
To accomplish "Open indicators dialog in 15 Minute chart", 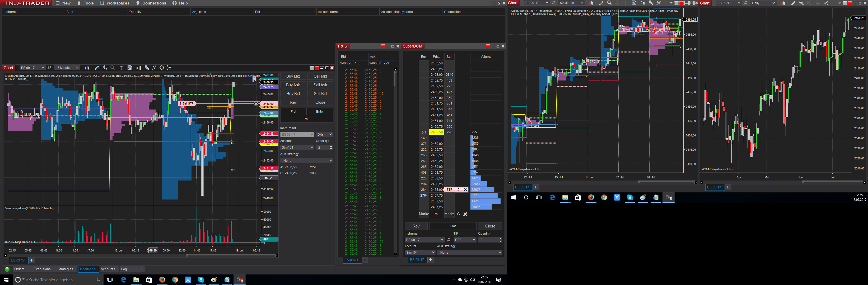I will pos(147,68).
